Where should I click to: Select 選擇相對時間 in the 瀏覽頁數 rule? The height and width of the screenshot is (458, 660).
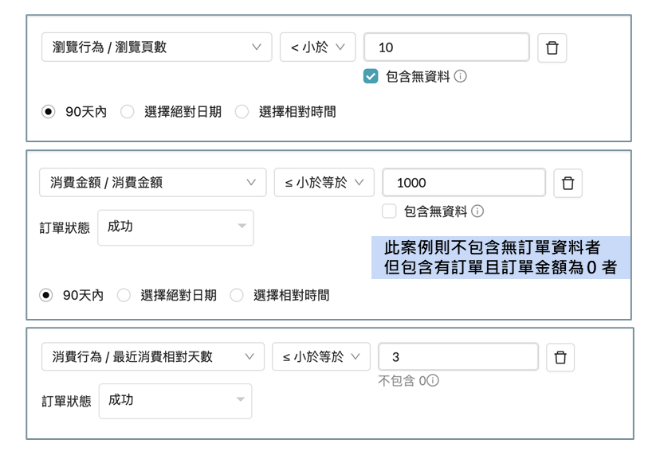(241, 112)
